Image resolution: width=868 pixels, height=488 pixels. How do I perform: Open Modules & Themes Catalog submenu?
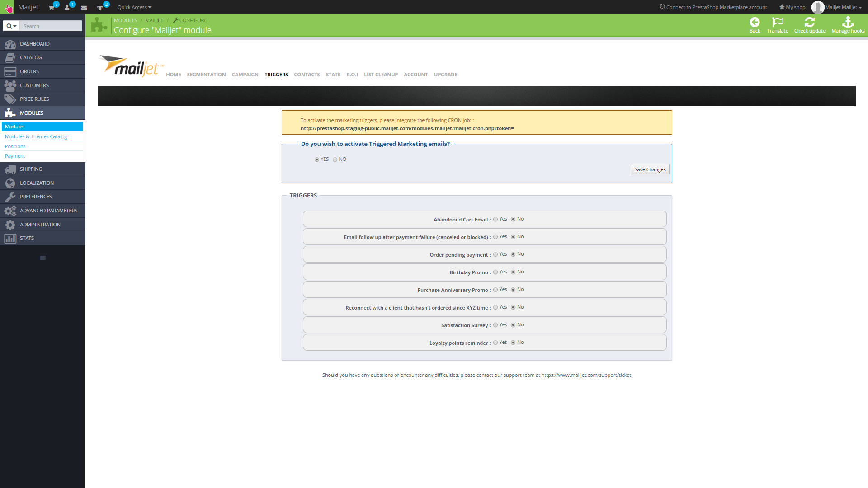pos(36,136)
